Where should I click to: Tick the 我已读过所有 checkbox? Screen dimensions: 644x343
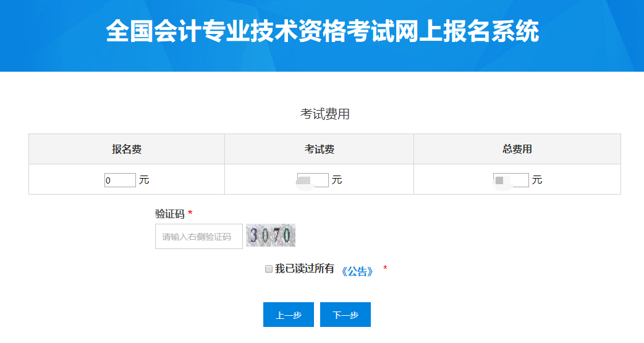tap(269, 269)
